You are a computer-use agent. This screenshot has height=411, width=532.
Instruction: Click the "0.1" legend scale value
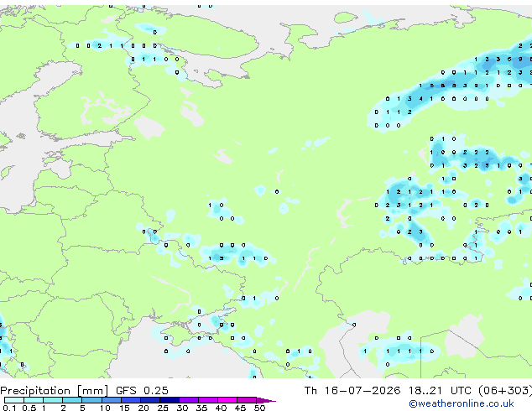pos(9,408)
